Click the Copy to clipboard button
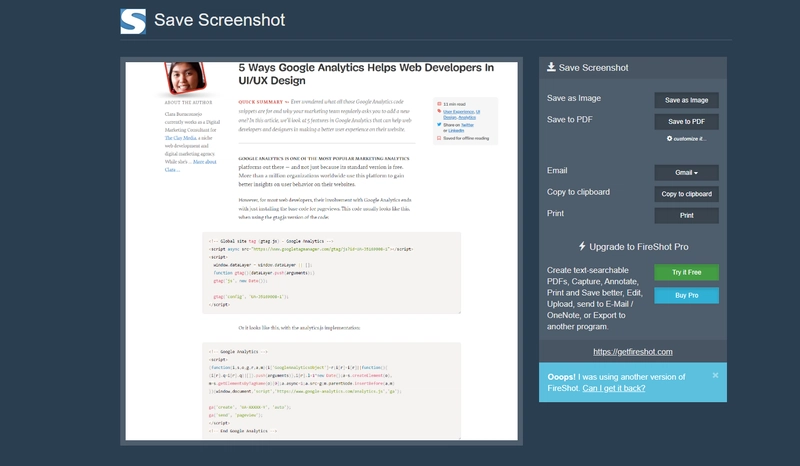 tap(686, 194)
